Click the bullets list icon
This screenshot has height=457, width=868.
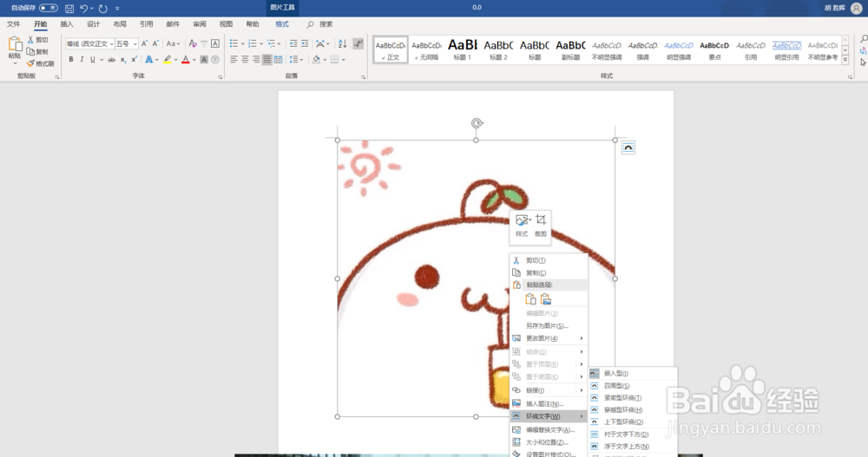click(233, 43)
